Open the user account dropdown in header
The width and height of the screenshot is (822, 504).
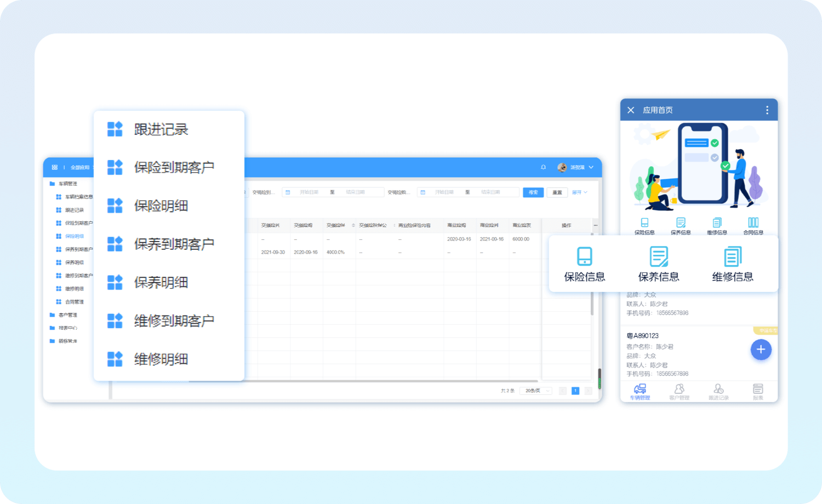(x=576, y=167)
